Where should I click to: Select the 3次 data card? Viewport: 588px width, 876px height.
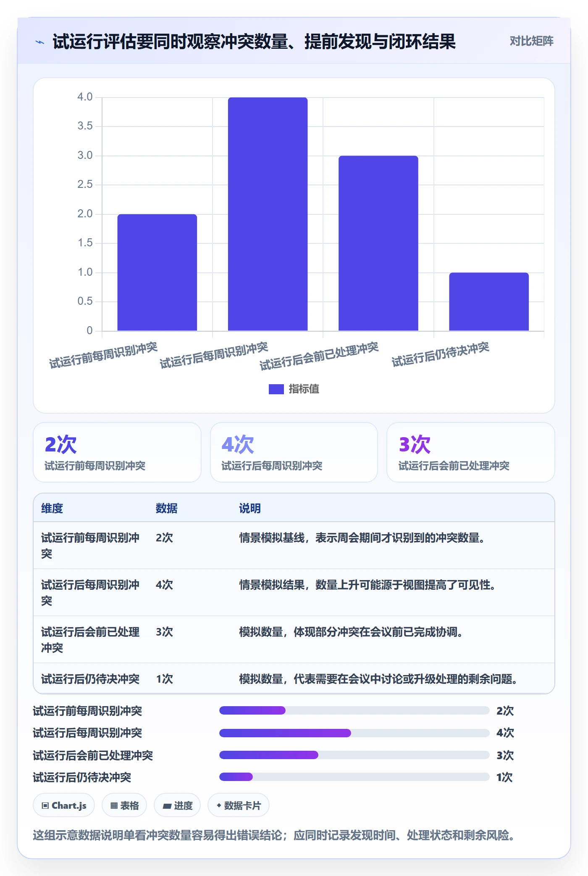[471, 452]
